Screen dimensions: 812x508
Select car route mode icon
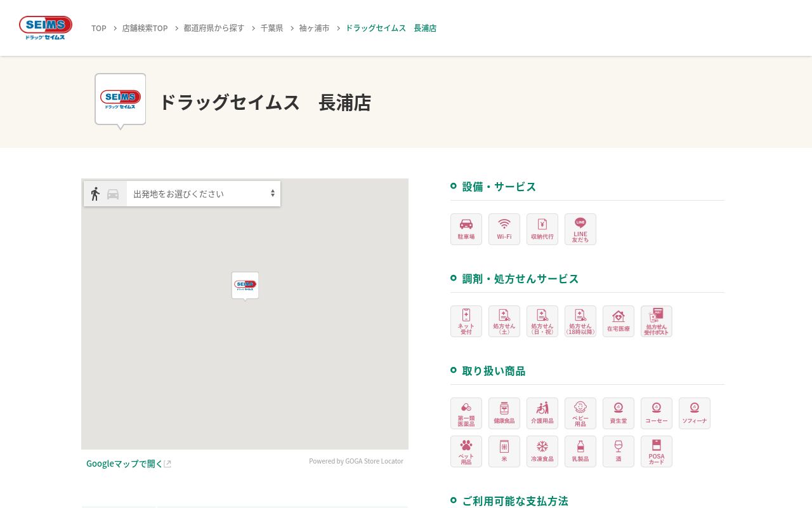pos(113,194)
